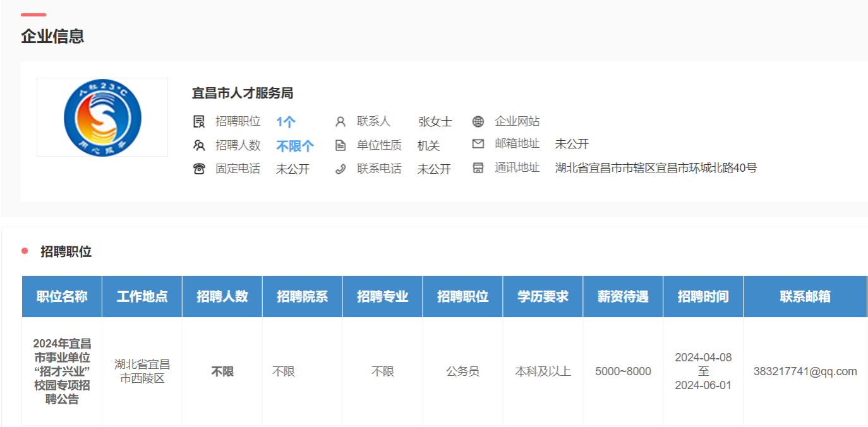Click the 不限个 recruit count link

[295, 146]
